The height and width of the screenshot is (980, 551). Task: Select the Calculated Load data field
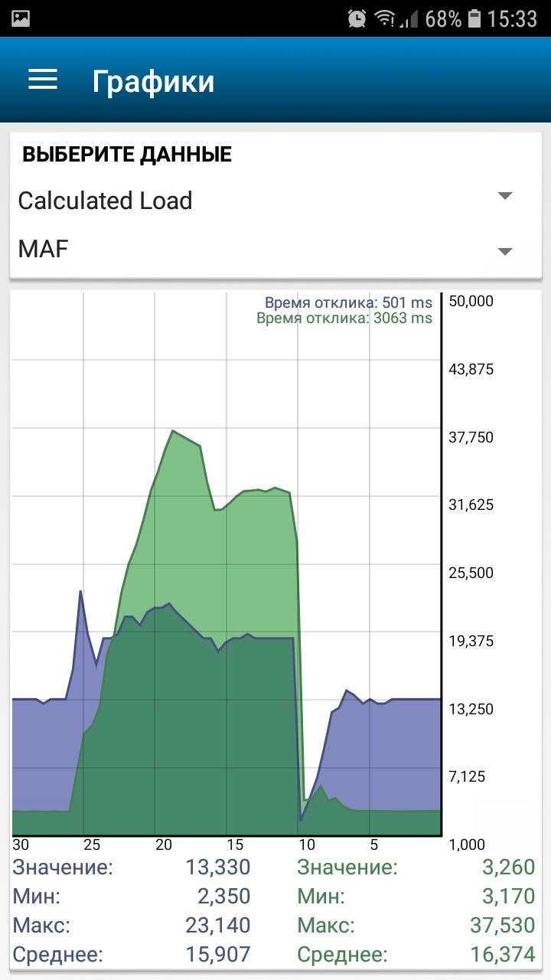105,201
